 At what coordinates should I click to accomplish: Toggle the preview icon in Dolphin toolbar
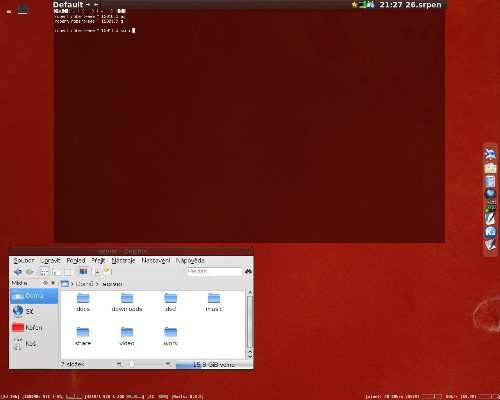pyautogui.click(x=83, y=272)
